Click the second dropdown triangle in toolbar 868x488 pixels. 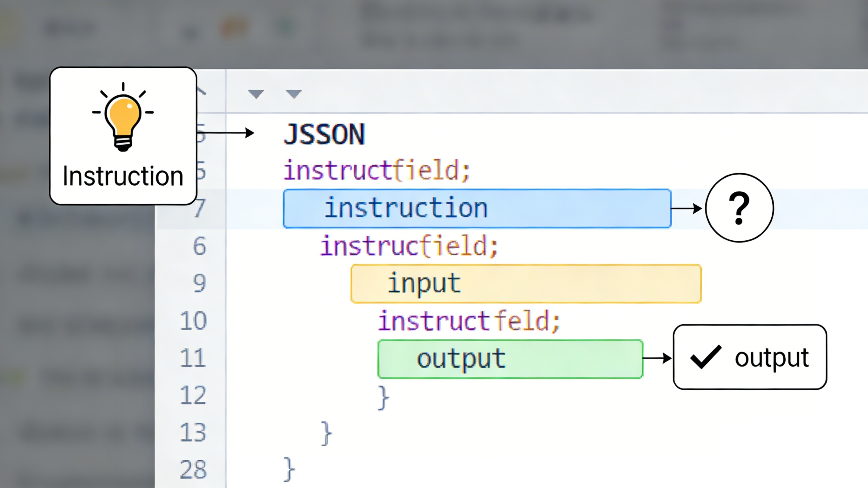293,94
